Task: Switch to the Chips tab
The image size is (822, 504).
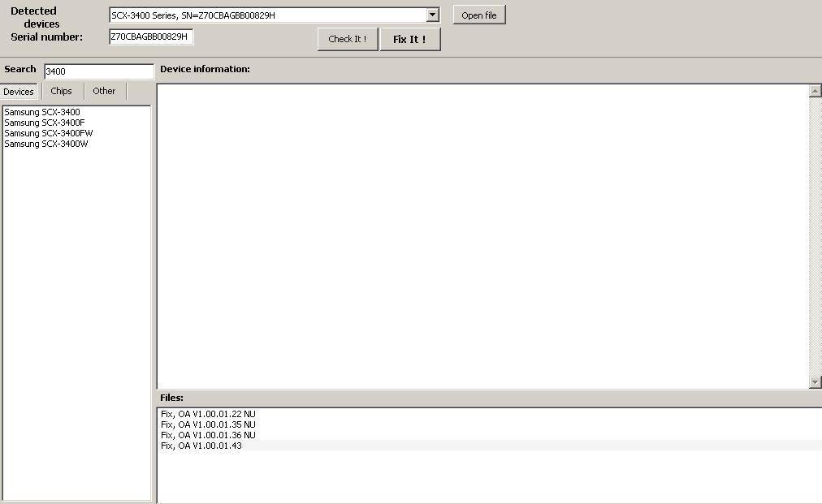Action: pos(62,91)
